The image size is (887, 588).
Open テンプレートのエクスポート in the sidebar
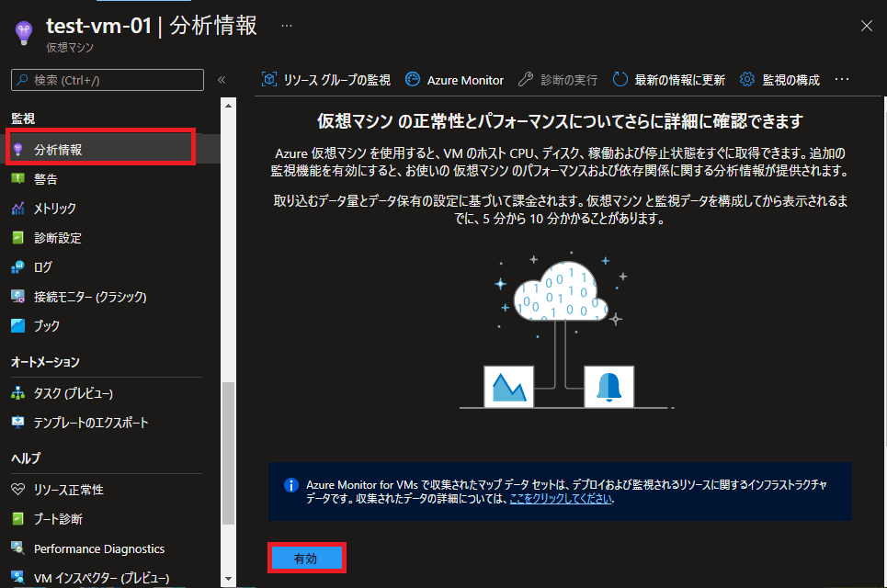(x=90, y=423)
